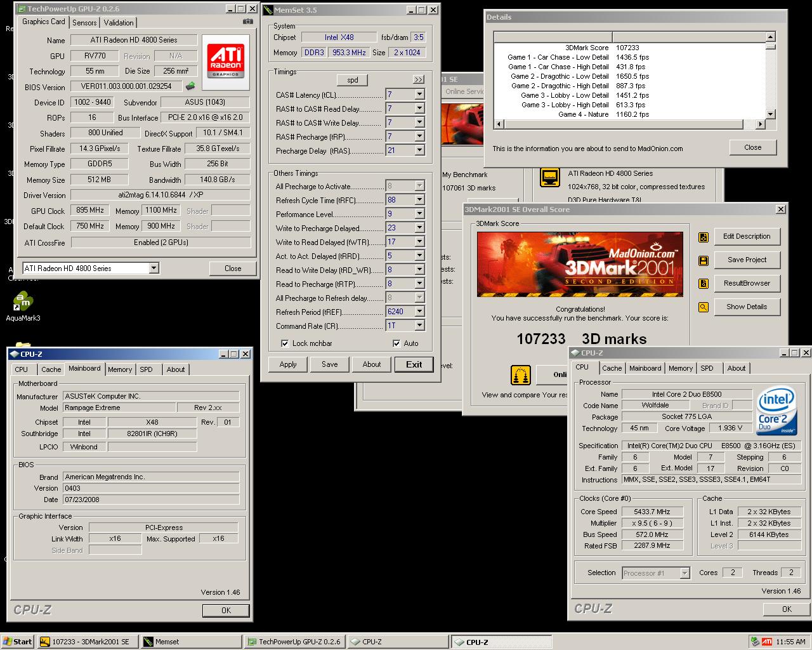Click OK in the left CPU-Z window
This screenshot has width=812, height=650.
click(226, 610)
